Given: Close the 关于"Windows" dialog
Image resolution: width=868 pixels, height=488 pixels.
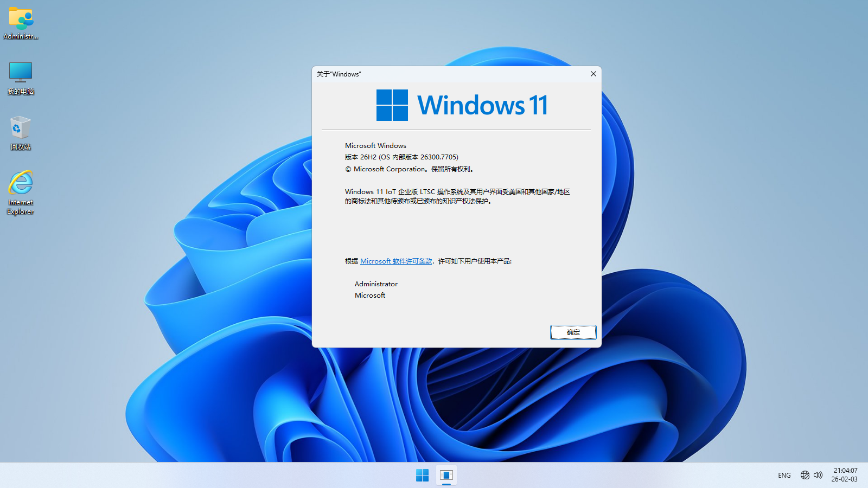Looking at the screenshot, I should click(593, 74).
